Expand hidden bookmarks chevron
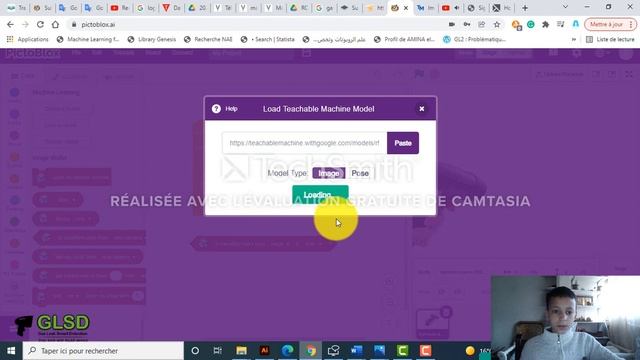Image resolution: width=640 pixels, height=360 pixels. coord(574,39)
